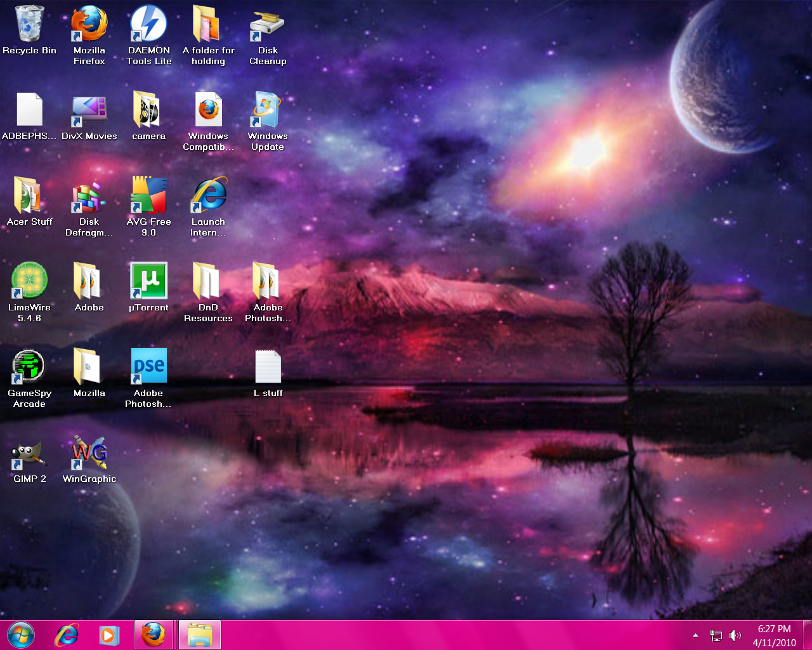Viewport: 812px width, 650px height.
Task: Show hidden system tray icons
Action: (695, 635)
